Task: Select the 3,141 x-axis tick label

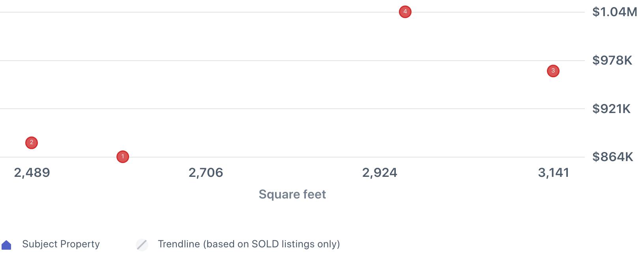Action: pos(554,173)
